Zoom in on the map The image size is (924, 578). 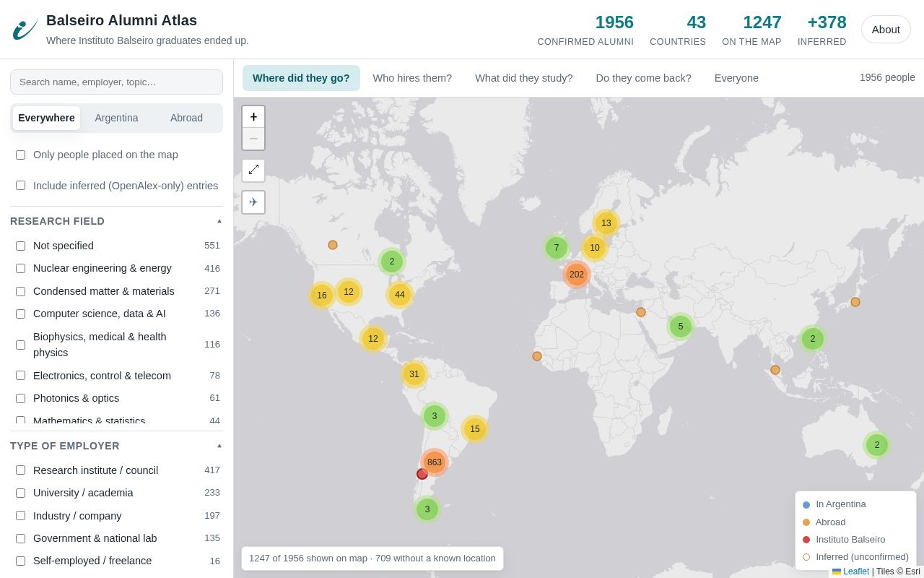(x=253, y=117)
